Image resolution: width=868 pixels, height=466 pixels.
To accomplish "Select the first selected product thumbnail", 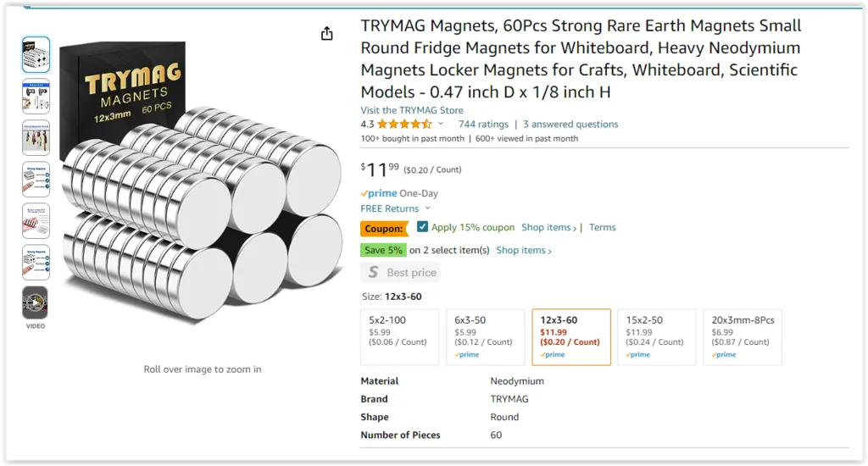I will [x=36, y=55].
